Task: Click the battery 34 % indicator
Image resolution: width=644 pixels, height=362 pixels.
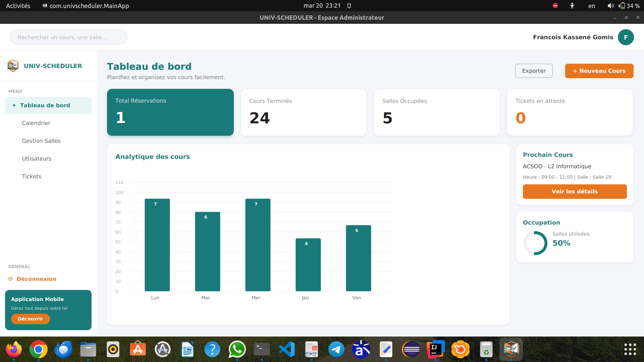Action: click(630, 6)
